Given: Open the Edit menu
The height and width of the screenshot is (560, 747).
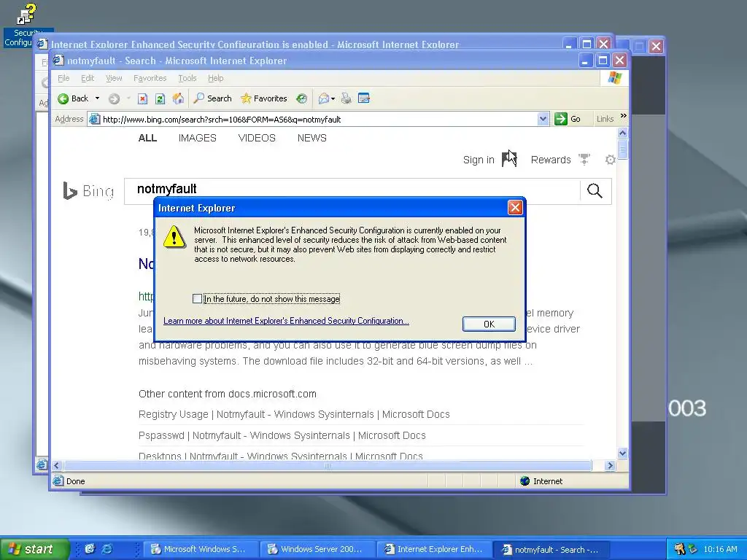Looking at the screenshot, I should [x=88, y=78].
